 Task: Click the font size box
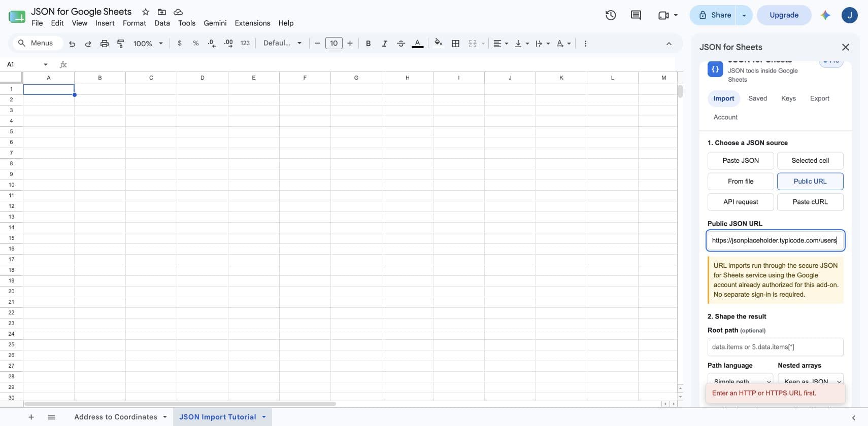coord(333,43)
